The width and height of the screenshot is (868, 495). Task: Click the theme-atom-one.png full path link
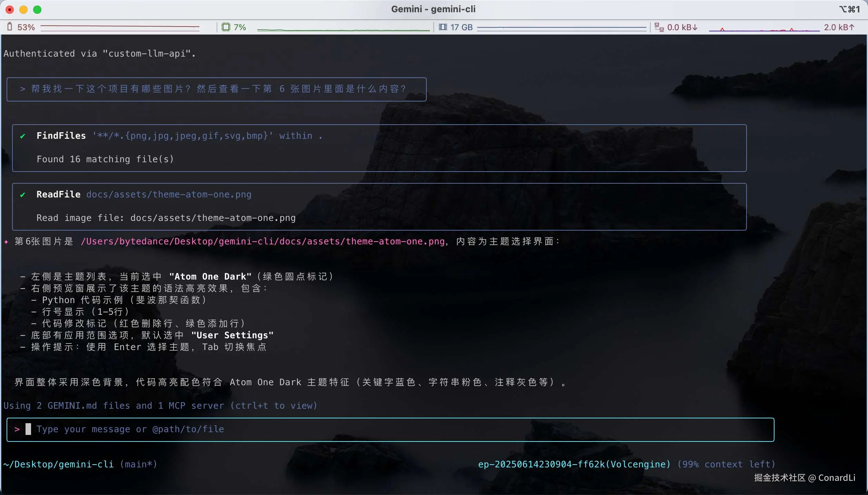coord(262,241)
